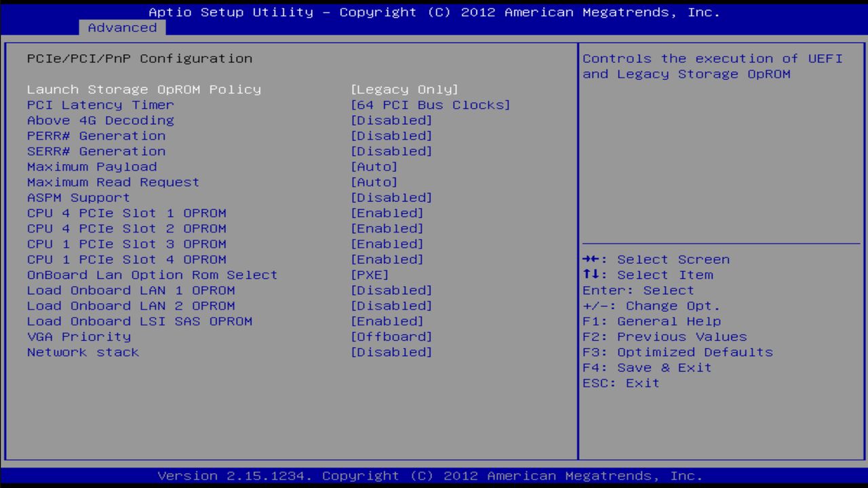868x488 pixels.
Task: Click the Select Item arrows hint
Action: [x=648, y=275]
